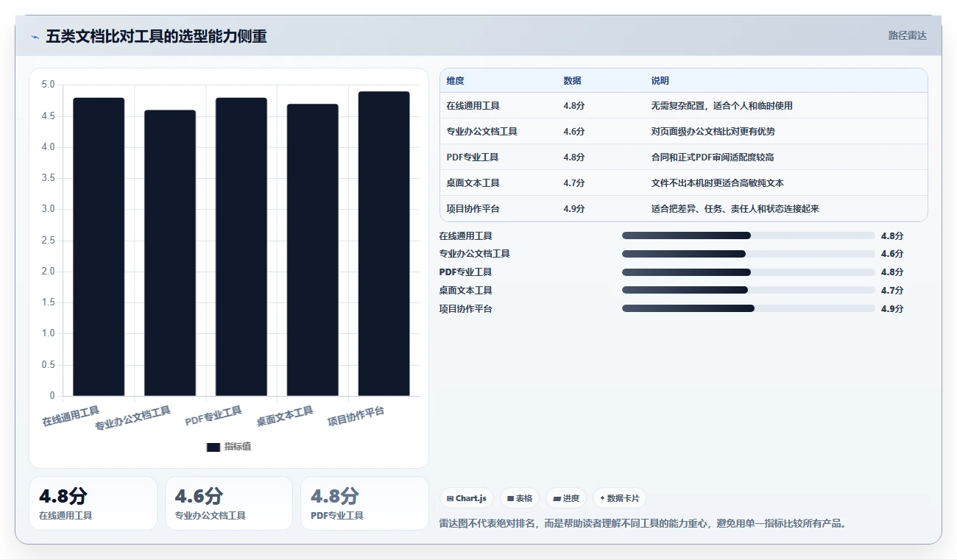Click the 说明 column header
Screen dimensions: 957x560
[x=660, y=81]
